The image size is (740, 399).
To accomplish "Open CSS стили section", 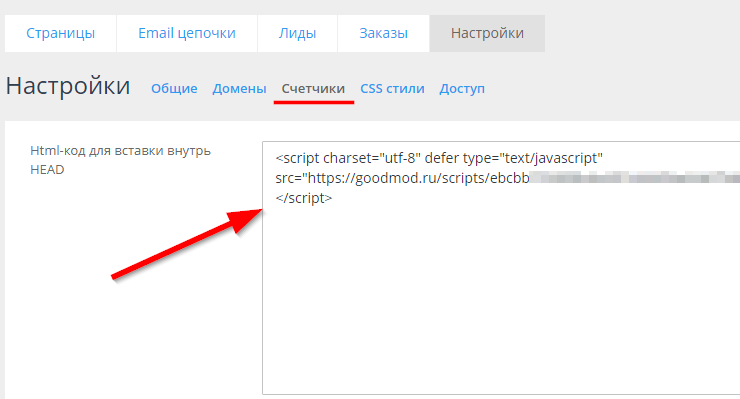I will (x=392, y=88).
